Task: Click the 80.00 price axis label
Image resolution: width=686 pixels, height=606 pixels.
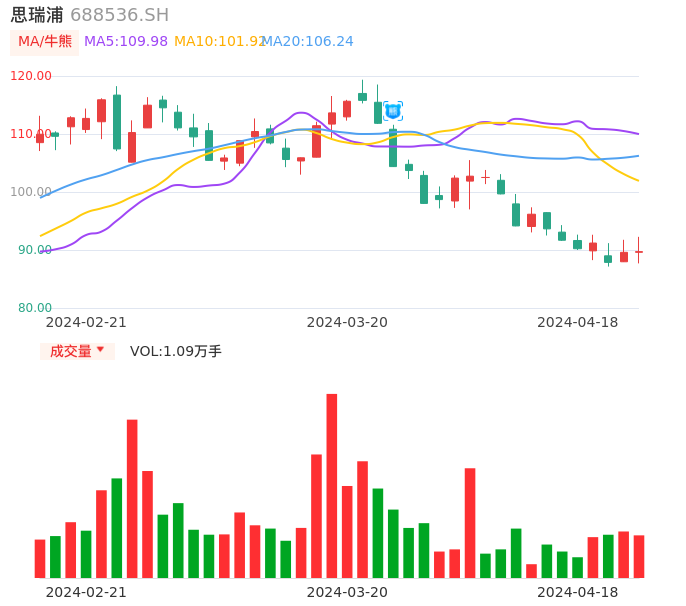Action: point(35,308)
